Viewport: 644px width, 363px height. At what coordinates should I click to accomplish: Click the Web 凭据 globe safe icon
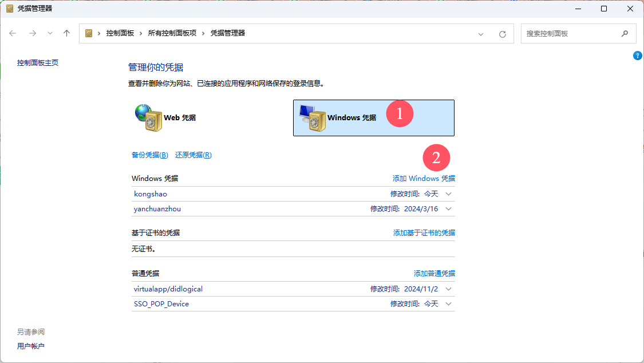(148, 118)
